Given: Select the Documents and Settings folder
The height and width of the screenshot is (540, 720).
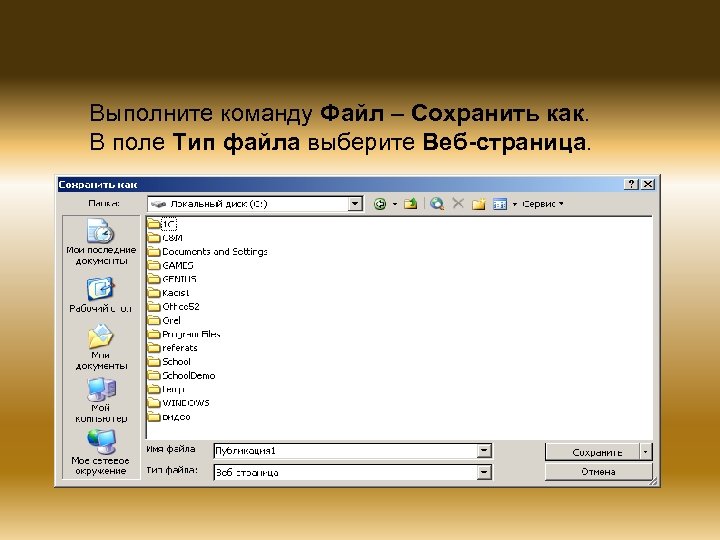Looking at the screenshot, I should [208, 252].
